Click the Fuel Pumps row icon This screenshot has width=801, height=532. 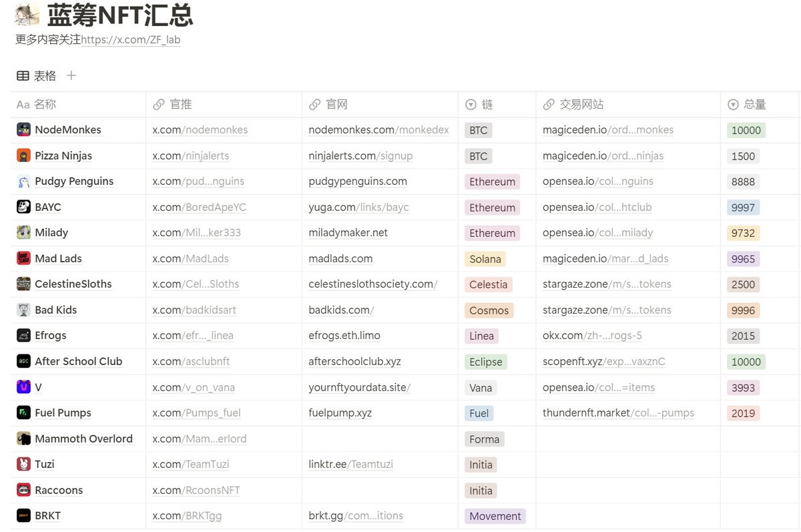tap(23, 413)
